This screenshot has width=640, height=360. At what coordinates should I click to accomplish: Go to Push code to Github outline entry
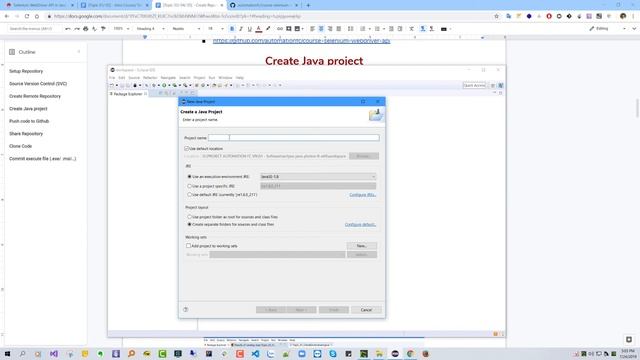point(29,121)
